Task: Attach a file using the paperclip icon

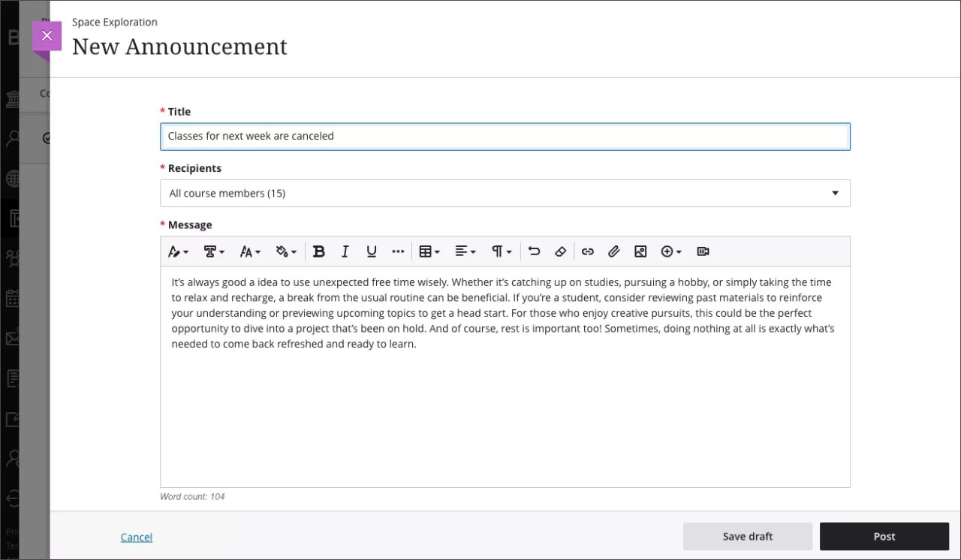Action: pos(613,251)
